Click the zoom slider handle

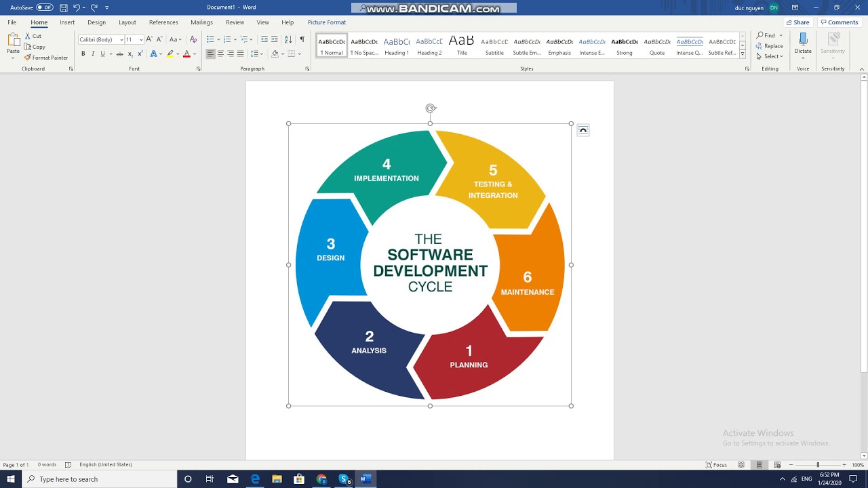tap(818, 465)
